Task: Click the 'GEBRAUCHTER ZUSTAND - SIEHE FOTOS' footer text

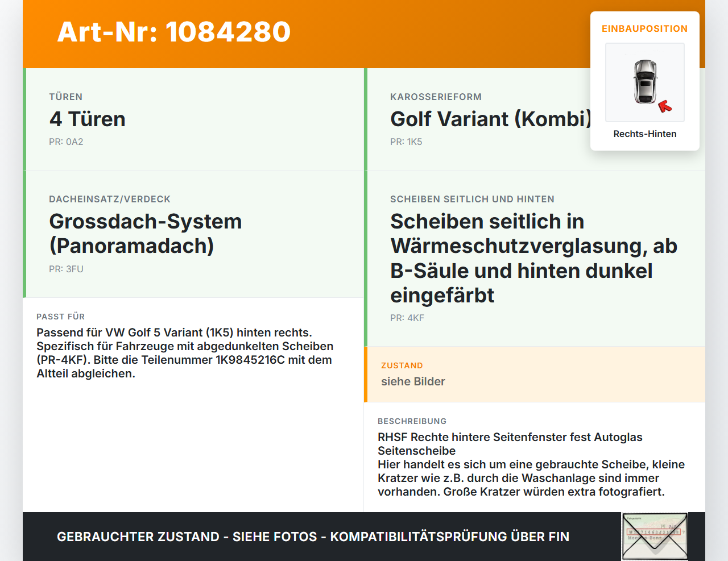Action: point(313,537)
